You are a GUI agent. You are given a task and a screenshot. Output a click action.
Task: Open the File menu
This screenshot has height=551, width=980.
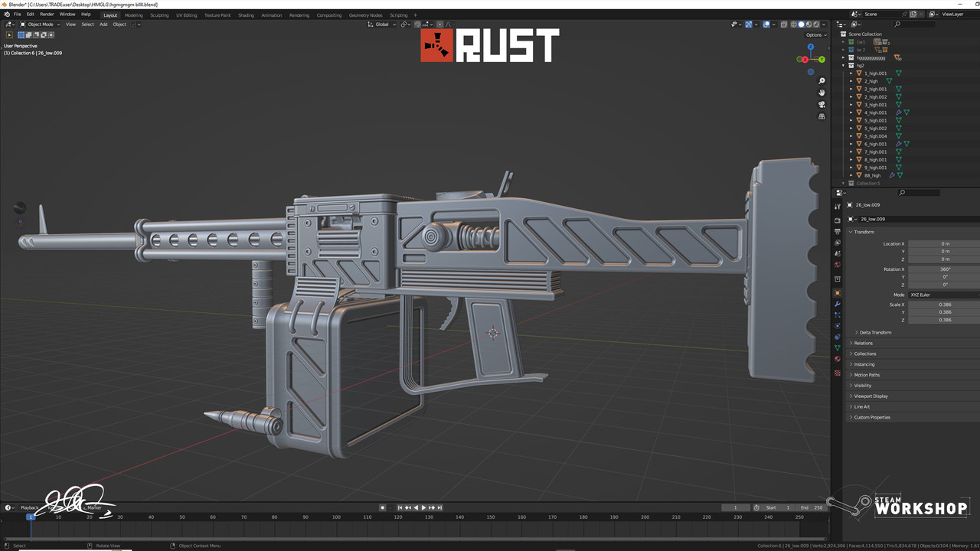pyautogui.click(x=17, y=15)
